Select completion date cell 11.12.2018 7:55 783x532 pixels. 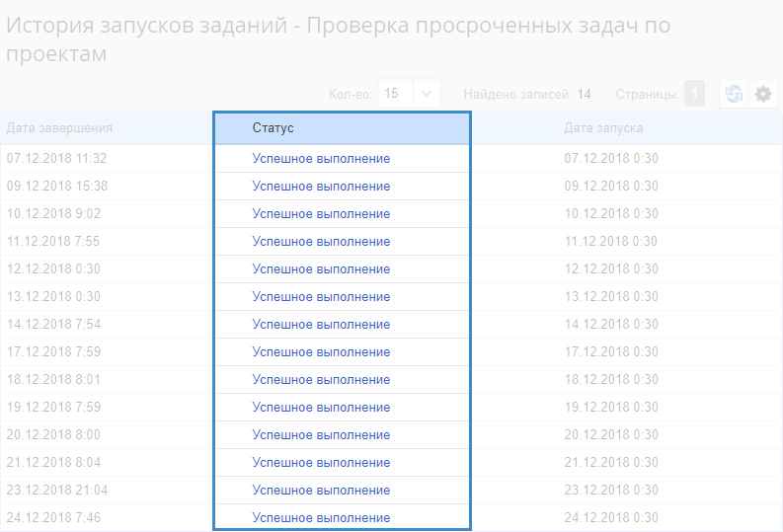[x=53, y=242]
